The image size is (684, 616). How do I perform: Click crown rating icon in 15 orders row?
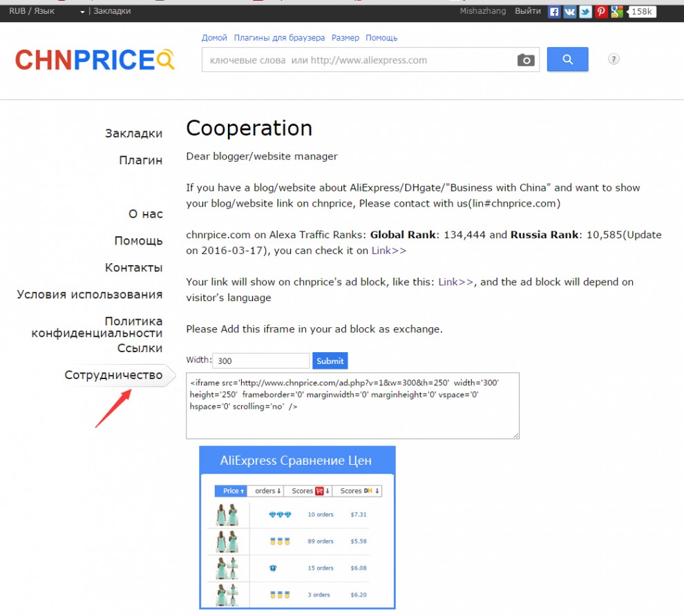(273, 568)
